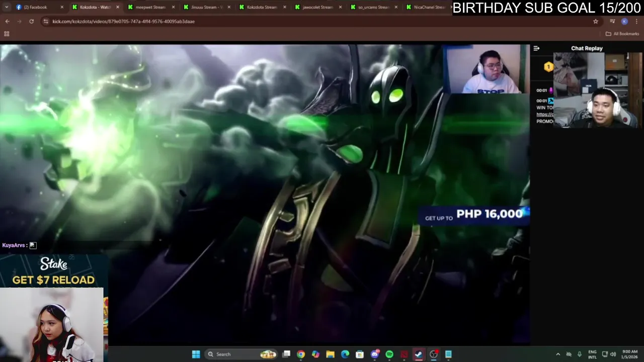Open Microsoft Store from the taskbar

click(x=360, y=354)
